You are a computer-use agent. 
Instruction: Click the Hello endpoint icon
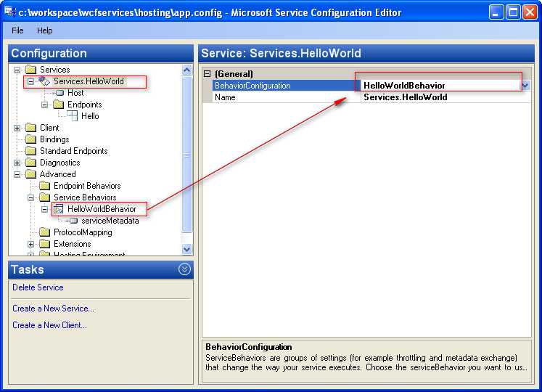pos(72,116)
